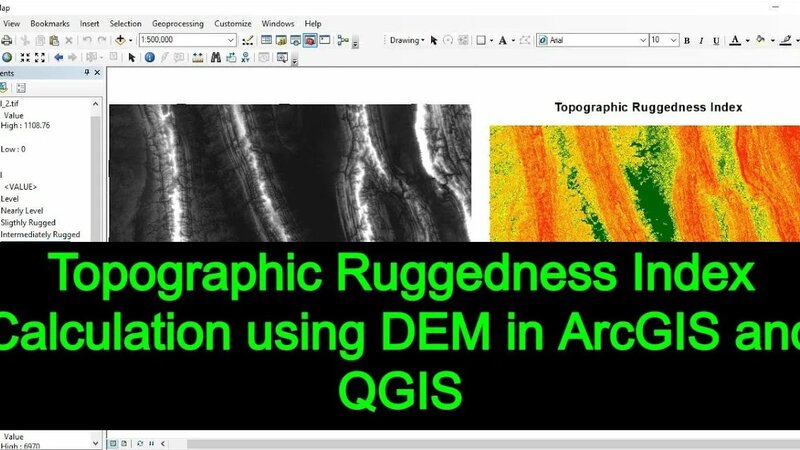Open the Python window icon
Image resolution: width=800 pixels, height=450 pixels.
pyautogui.click(x=324, y=40)
